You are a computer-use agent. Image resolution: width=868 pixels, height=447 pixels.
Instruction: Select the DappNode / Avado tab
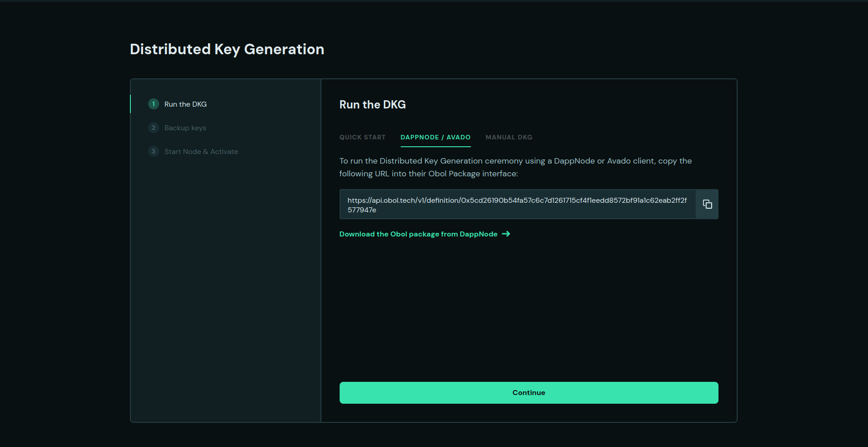tap(435, 137)
